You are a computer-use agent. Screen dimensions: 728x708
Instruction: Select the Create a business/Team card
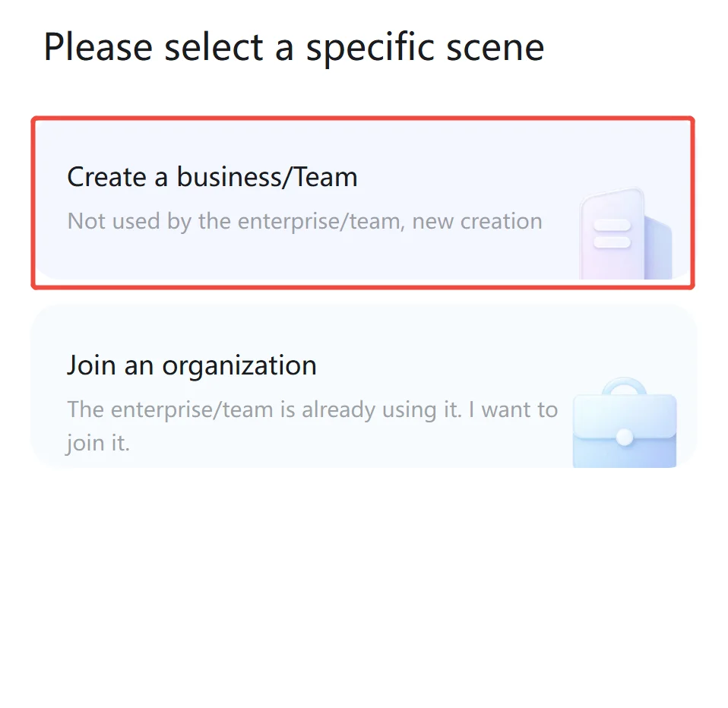[362, 202]
